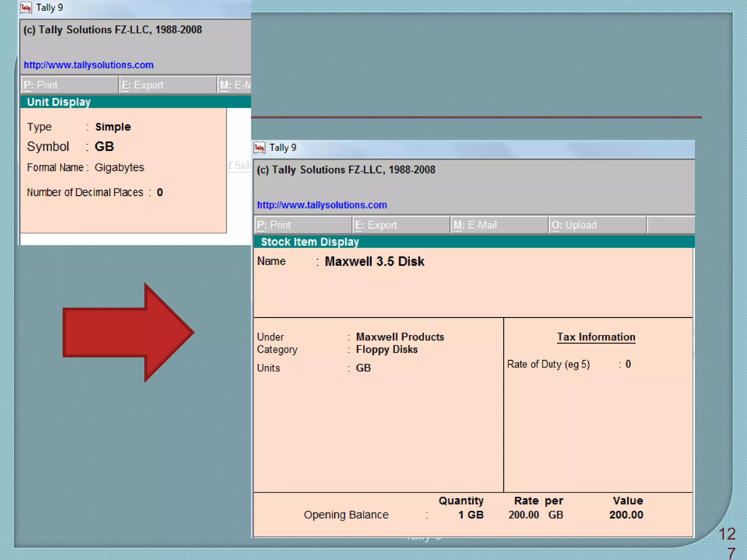The image size is (747, 560).
Task: Open tallysolutions.com link in stock item window
Action: 322,205
